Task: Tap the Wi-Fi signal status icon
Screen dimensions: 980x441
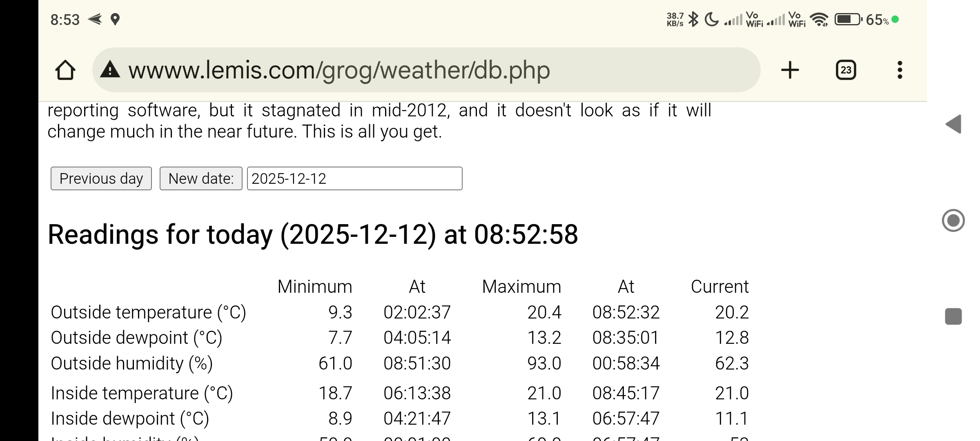Action: click(x=819, y=19)
